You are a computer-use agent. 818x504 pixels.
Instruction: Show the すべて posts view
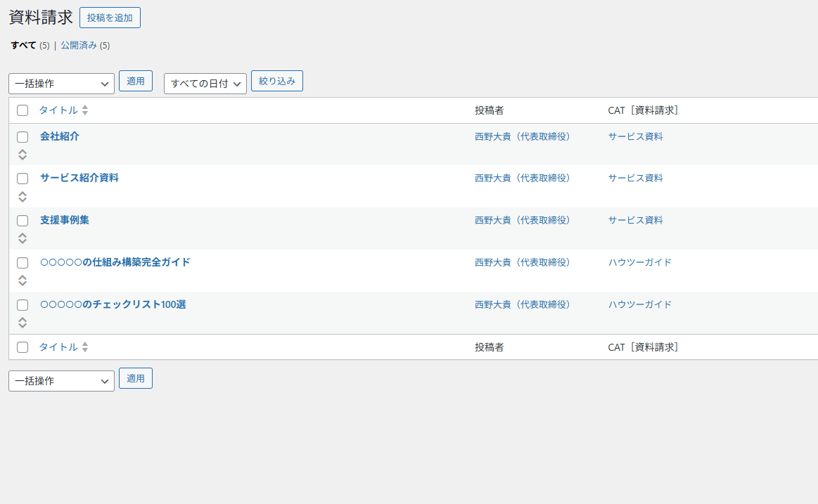(23, 46)
